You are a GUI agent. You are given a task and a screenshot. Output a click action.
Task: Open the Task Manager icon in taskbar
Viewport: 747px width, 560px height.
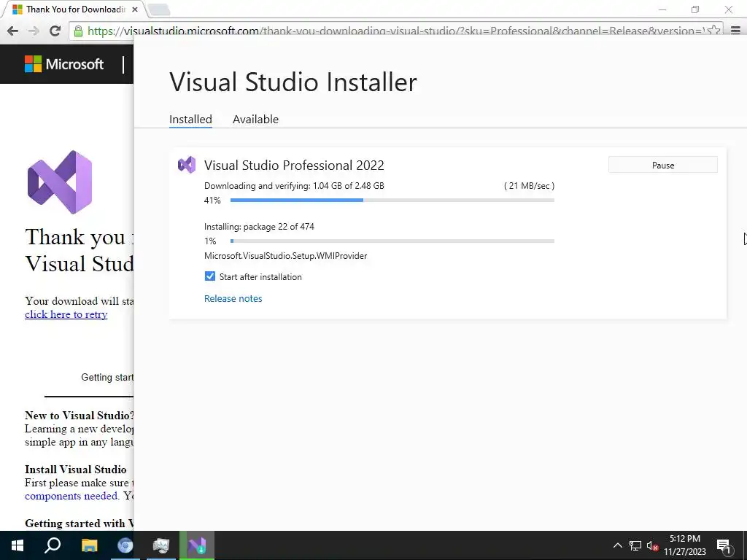tap(161, 545)
